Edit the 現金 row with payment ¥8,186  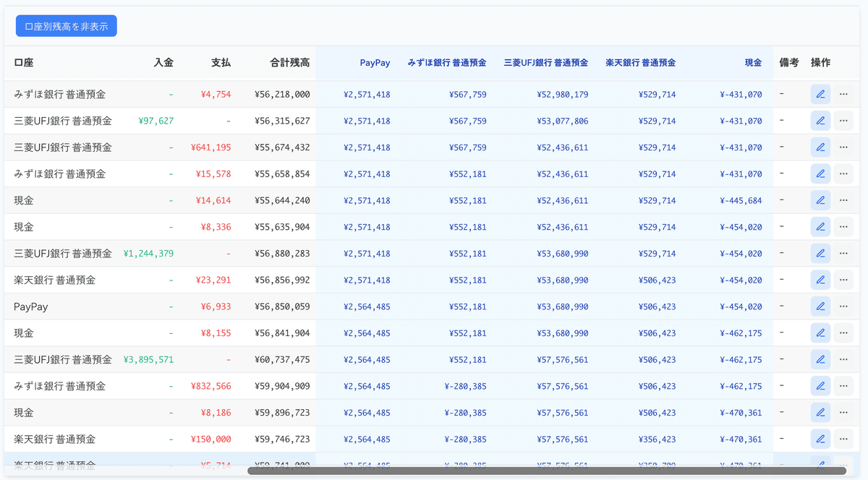pyautogui.click(x=820, y=412)
